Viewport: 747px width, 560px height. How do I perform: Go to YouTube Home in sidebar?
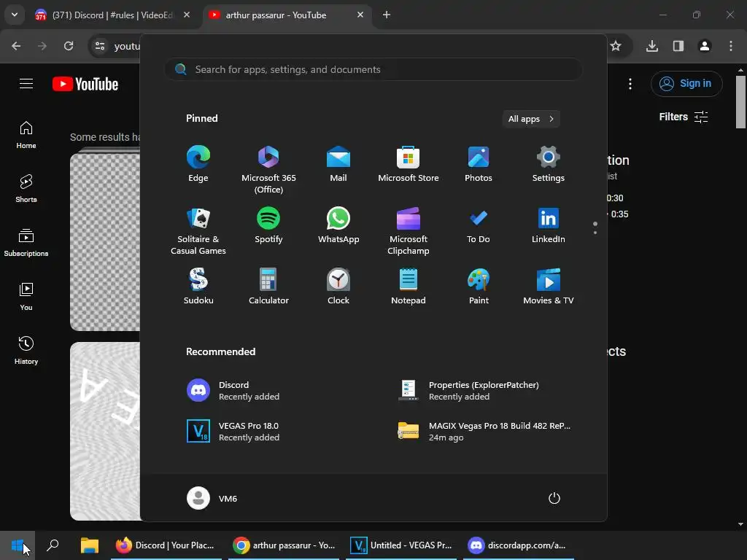26,135
